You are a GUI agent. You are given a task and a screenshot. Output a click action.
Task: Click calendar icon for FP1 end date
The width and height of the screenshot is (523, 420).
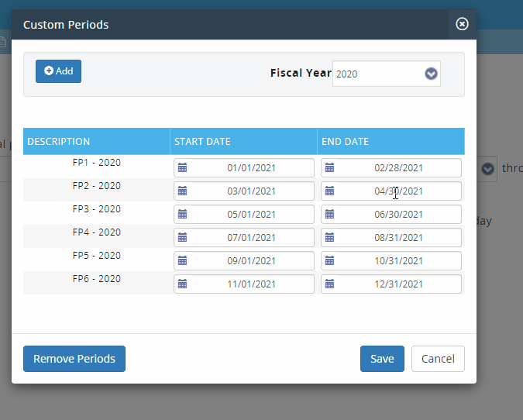(329, 168)
